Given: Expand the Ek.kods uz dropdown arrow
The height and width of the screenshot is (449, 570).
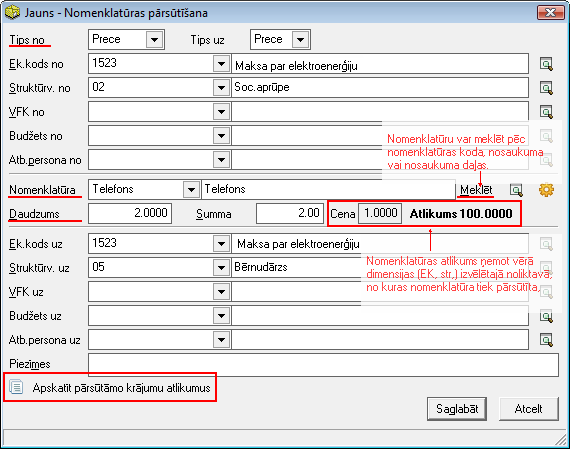Looking at the screenshot, I should (x=221, y=244).
